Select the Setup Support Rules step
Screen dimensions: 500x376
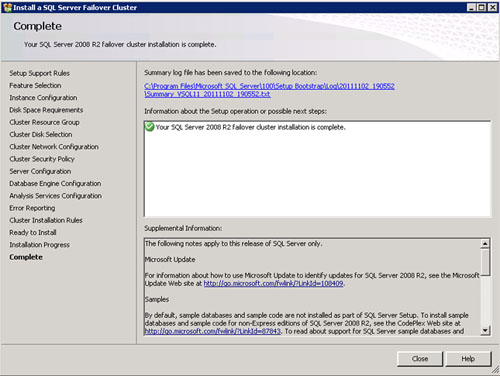(39, 73)
